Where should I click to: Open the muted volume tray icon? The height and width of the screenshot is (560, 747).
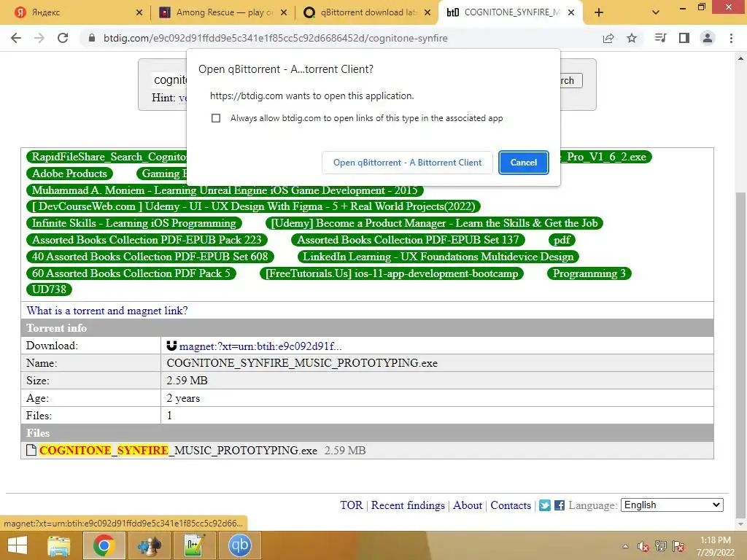(x=643, y=546)
